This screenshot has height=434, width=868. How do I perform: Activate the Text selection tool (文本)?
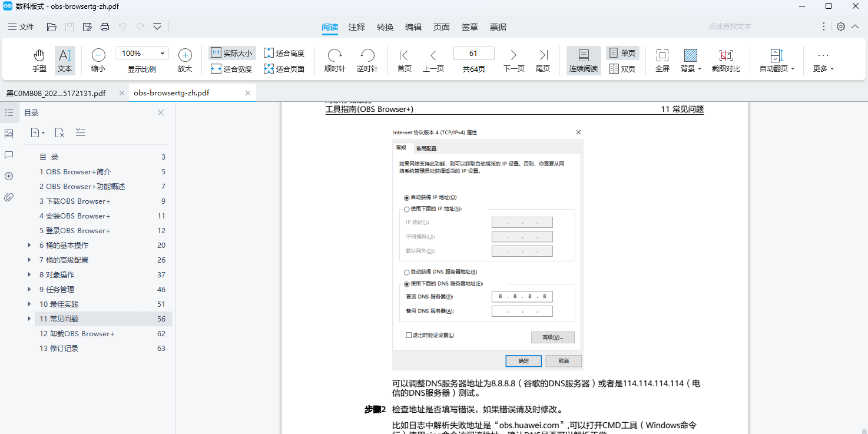pos(65,61)
